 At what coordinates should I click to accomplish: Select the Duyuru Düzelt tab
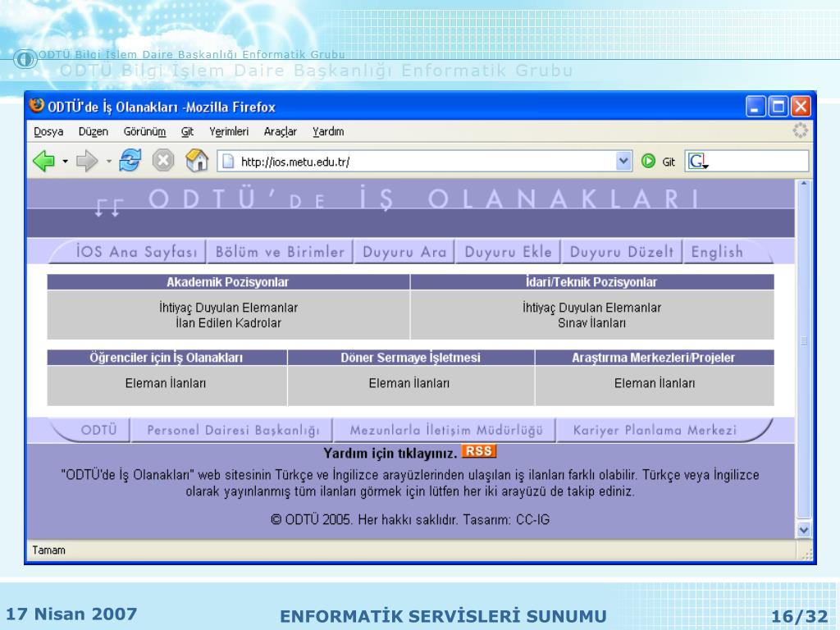coord(622,252)
